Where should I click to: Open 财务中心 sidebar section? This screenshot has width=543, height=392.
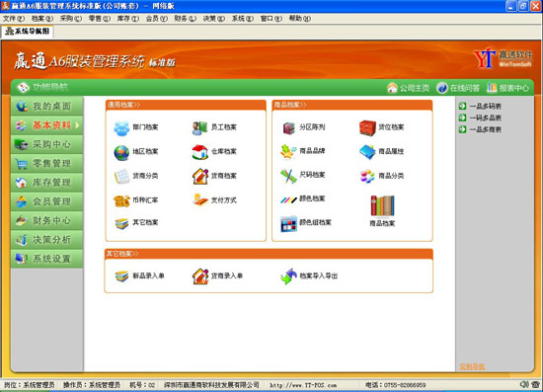[x=46, y=220]
